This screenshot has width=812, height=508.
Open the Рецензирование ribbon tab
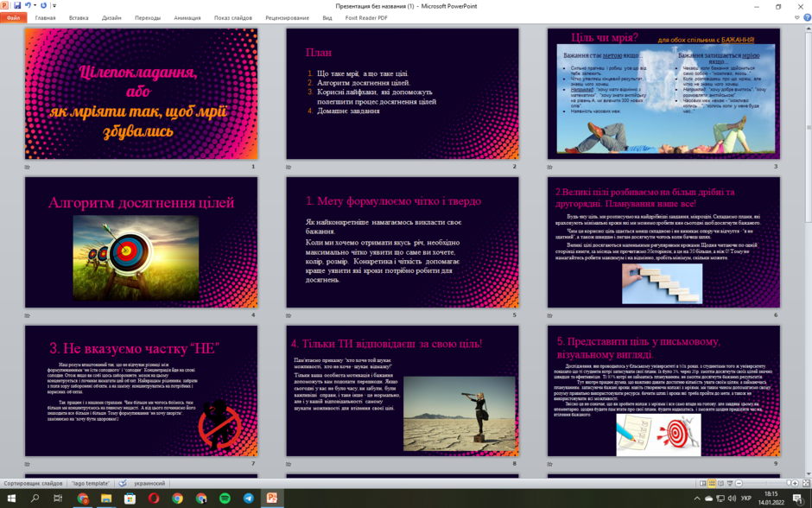pos(288,17)
